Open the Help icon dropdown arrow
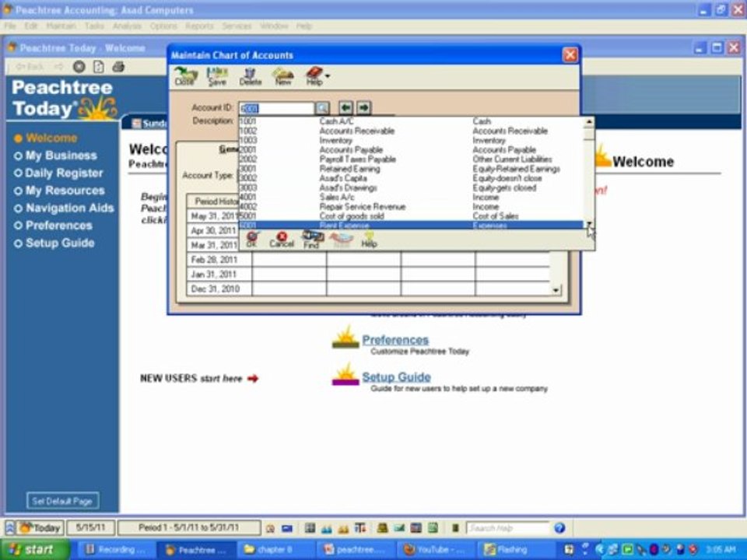 point(328,75)
